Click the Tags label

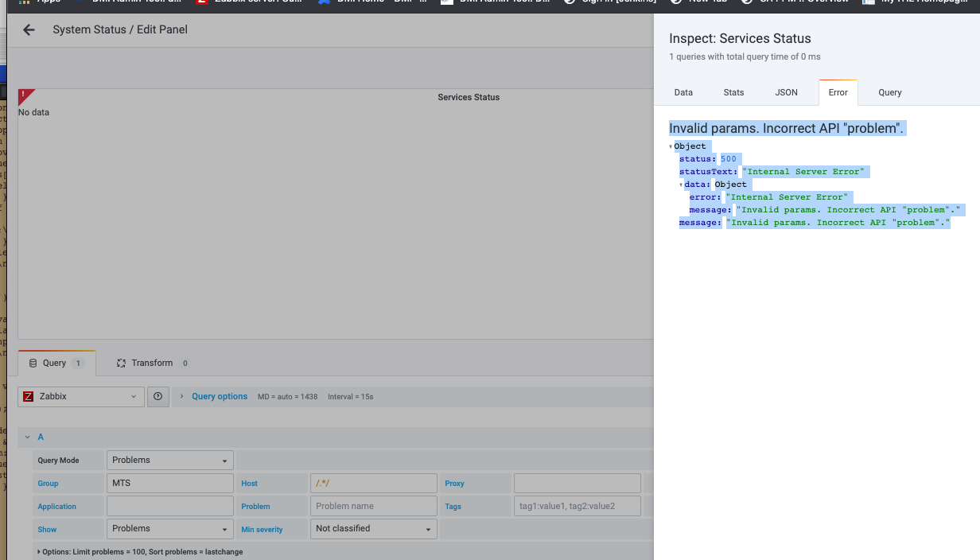click(x=453, y=507)
